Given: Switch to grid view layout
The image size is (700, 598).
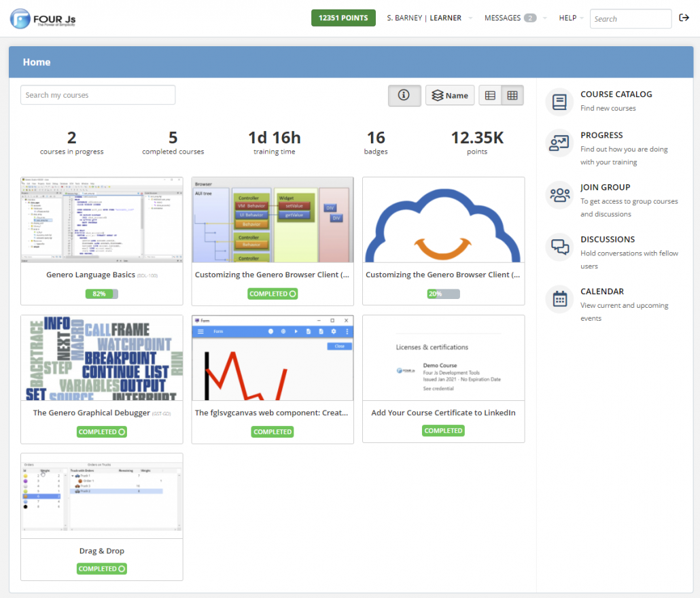Looking at the screenshot, I should 512,95.
